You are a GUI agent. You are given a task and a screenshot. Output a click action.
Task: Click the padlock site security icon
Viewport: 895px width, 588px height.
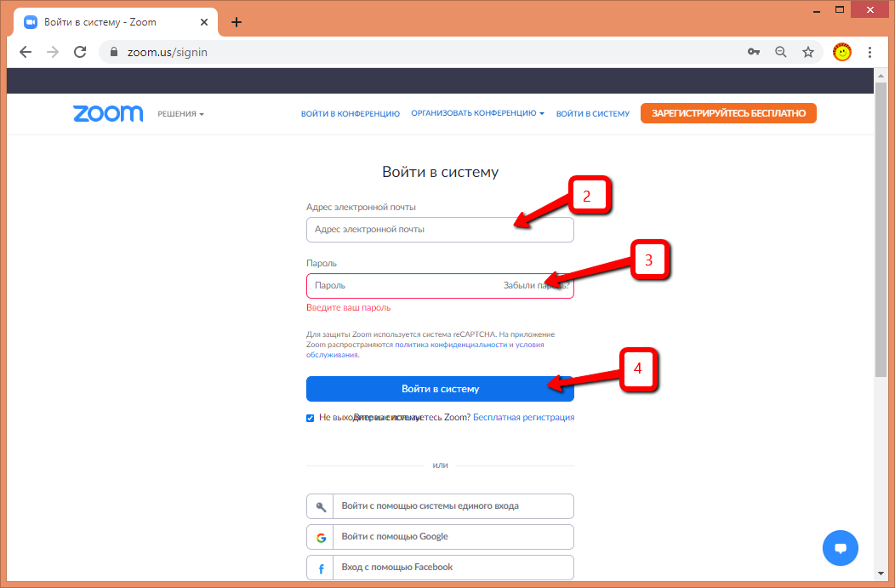click(x=114, y=52)
